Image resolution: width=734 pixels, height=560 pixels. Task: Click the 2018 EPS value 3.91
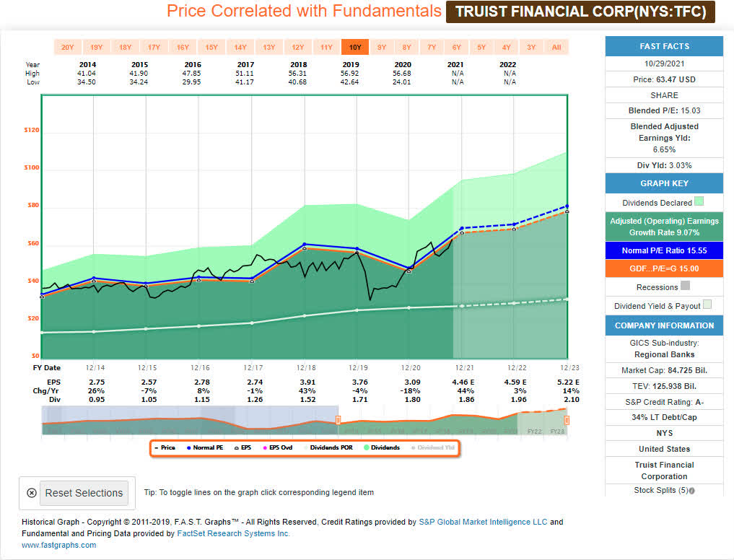307,382
